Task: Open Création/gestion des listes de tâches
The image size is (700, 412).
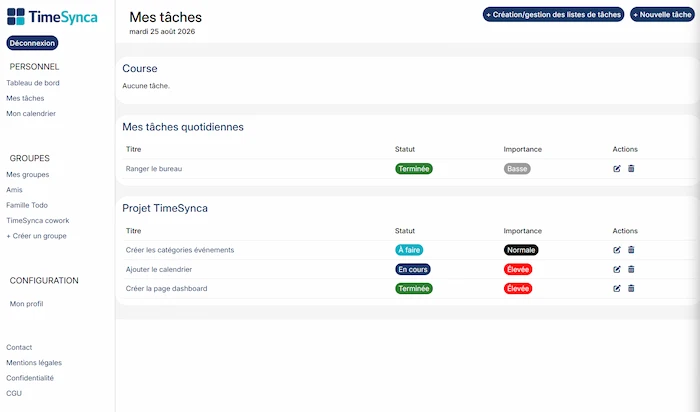Action: (x=553, y=14)
